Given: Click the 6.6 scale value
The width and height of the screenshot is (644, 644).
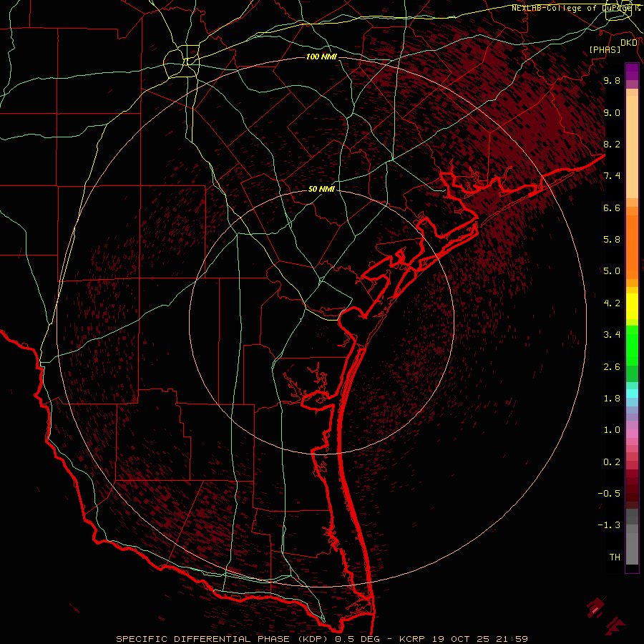Looking at the screenshot, I should (612, 208).
